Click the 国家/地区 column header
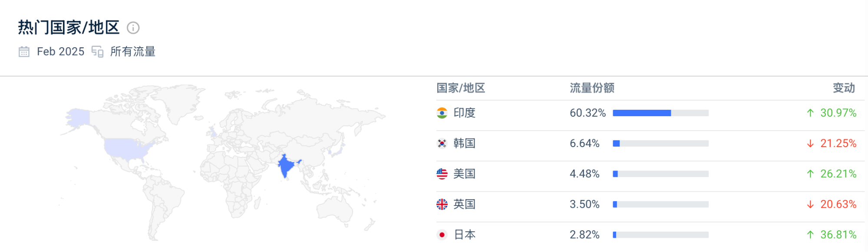The image size is (868, 252). point(460,88)
